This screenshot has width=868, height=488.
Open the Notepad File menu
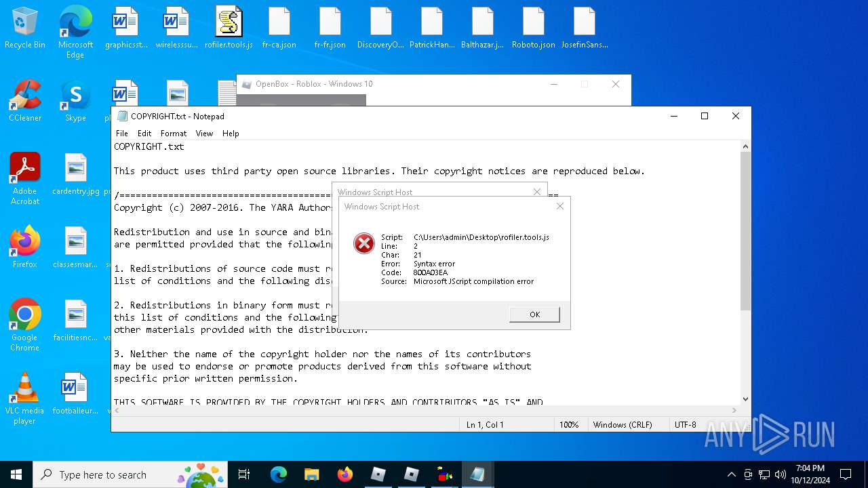pos(122,134)
